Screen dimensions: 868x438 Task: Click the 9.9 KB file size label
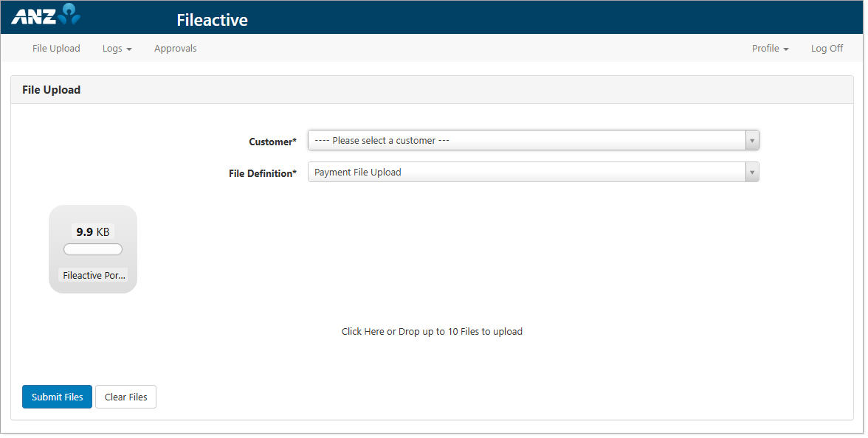pyautogui.click(x=92, y=231)
